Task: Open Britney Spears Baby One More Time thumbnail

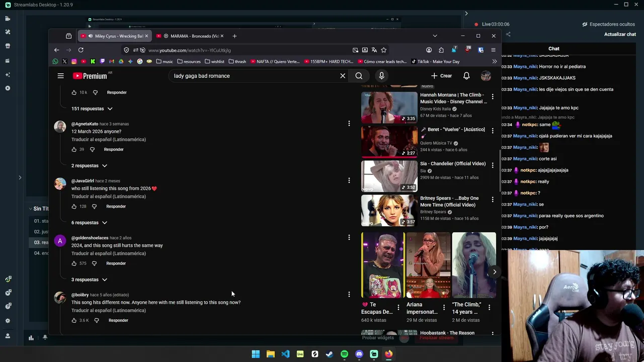Action: click(x=389, y=210)
